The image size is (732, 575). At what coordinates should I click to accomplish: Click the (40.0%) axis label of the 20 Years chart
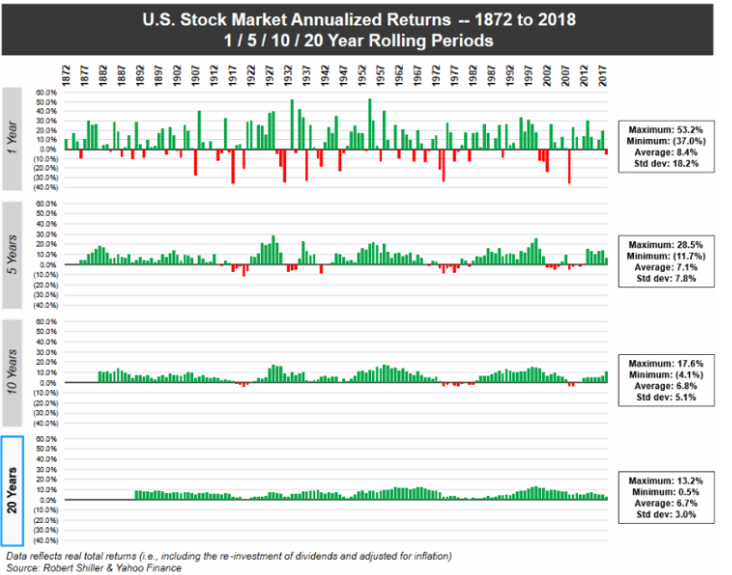(x=45, y=539)
